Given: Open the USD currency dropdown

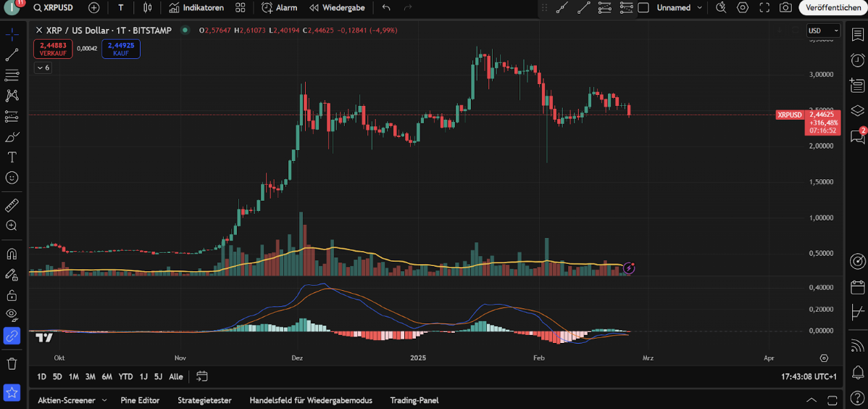Looking at the screenshot, I should (823, 30).
